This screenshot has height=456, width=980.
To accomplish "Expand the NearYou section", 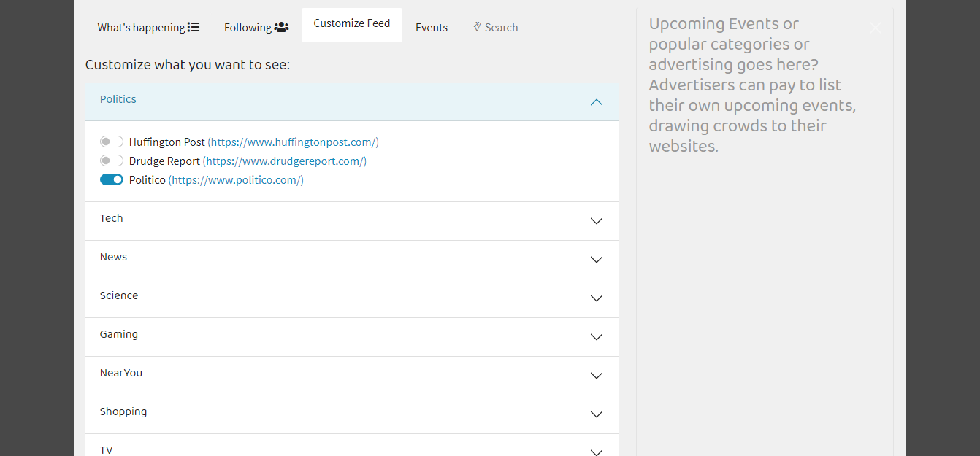I will tap(596, 376).
